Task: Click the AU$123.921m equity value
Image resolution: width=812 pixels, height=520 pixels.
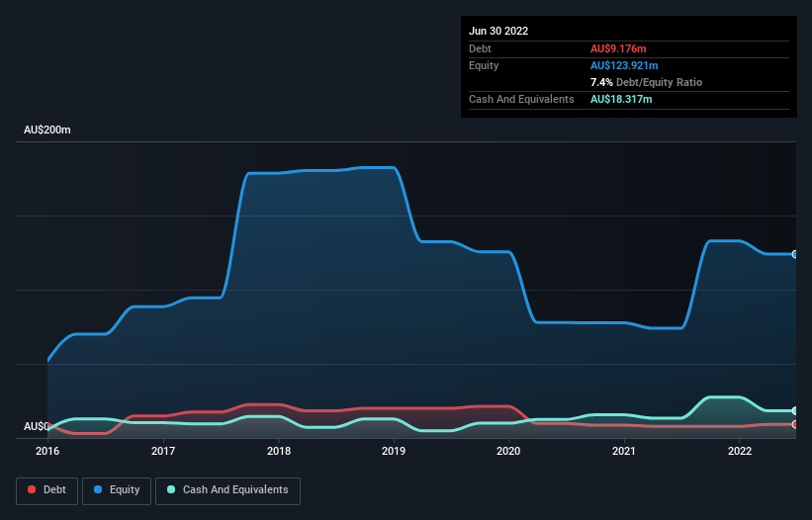Action: click(x=624, y=65)
